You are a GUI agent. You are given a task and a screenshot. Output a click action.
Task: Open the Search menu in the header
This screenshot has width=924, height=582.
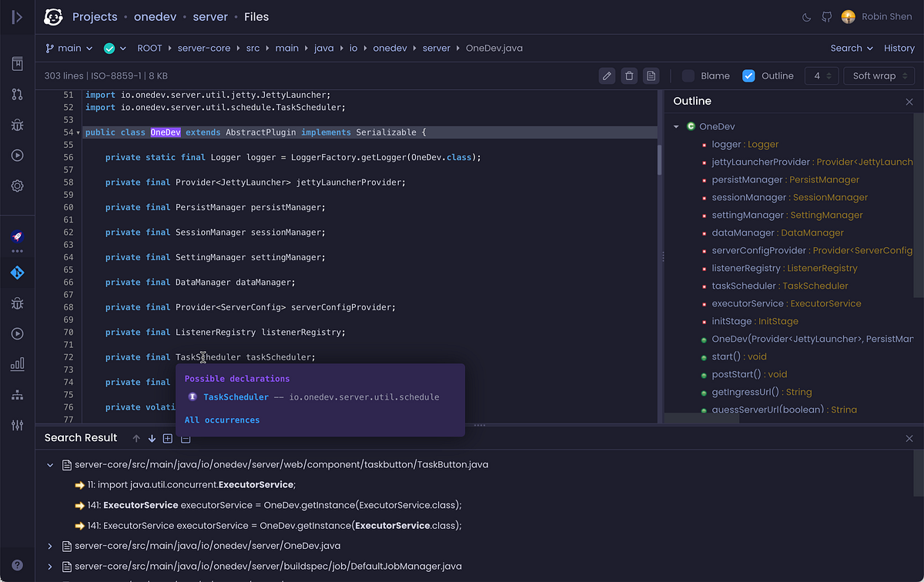[x=851, y=47]
